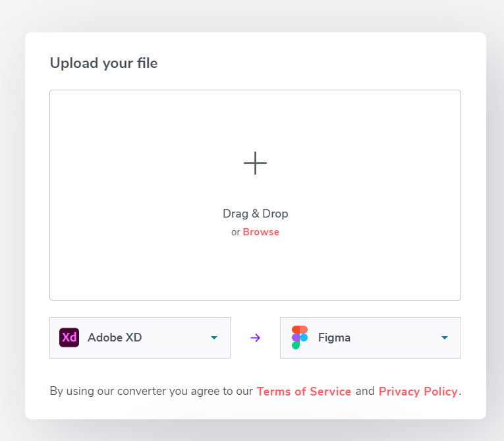The image size is (504, 441).
Task: Click the Figma logo icon
Action: click(x=300, y=338)
